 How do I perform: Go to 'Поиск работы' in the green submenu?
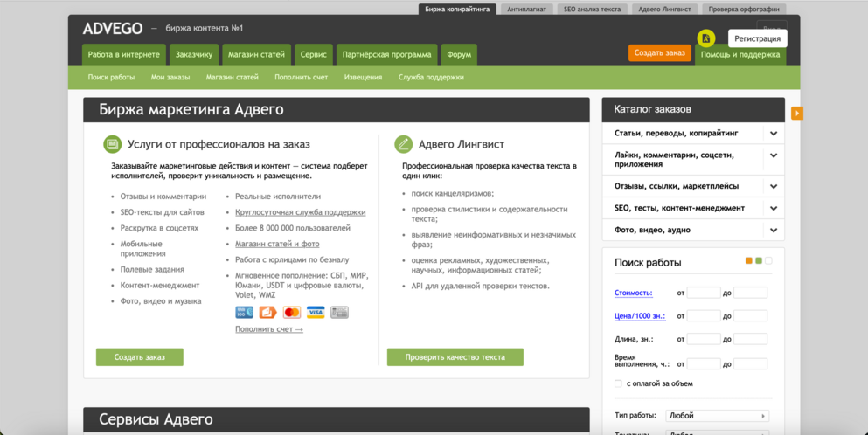coord(111,78)
